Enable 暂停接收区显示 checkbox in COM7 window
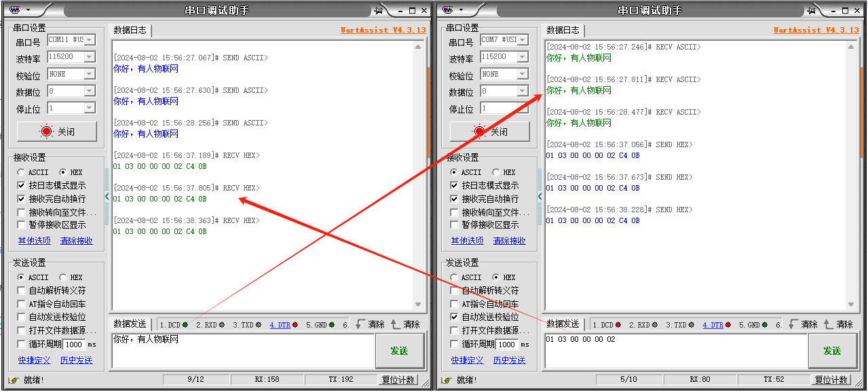 click(455, 224)
